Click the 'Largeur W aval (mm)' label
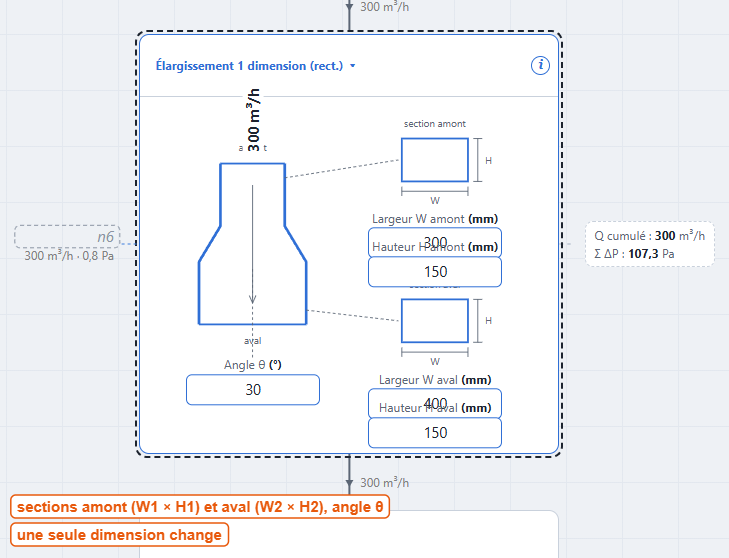 (435, 380)
